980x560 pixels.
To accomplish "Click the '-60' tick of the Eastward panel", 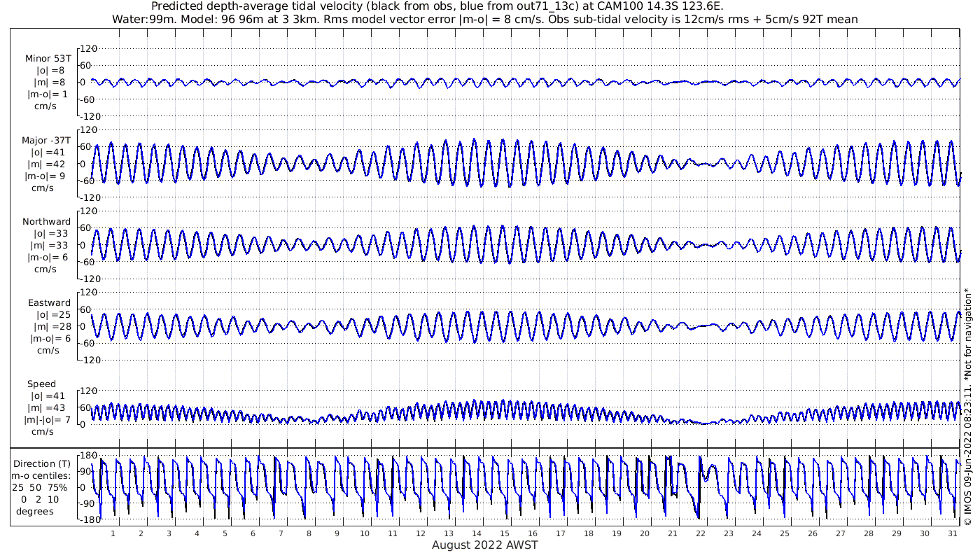I will point(87,342).
